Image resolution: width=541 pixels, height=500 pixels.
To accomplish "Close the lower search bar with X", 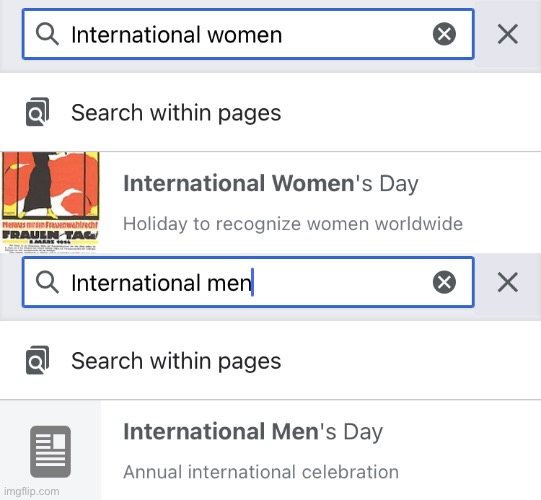I will [x=508, y=282].
